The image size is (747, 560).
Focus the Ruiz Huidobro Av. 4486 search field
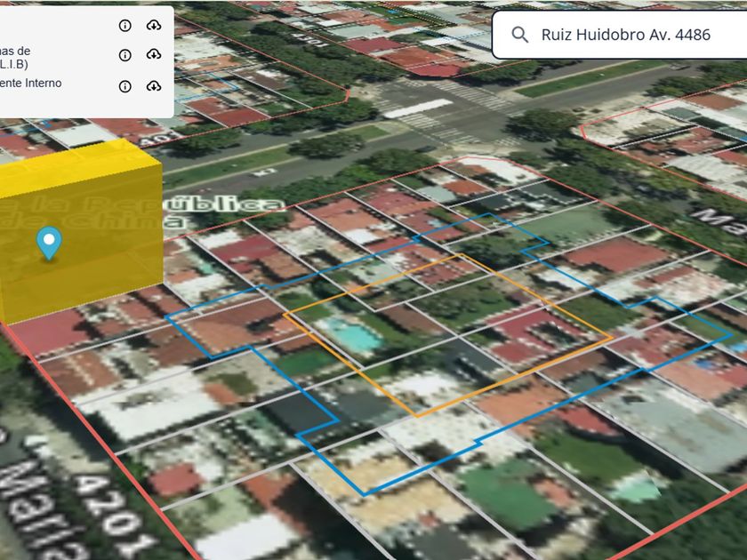619,35
